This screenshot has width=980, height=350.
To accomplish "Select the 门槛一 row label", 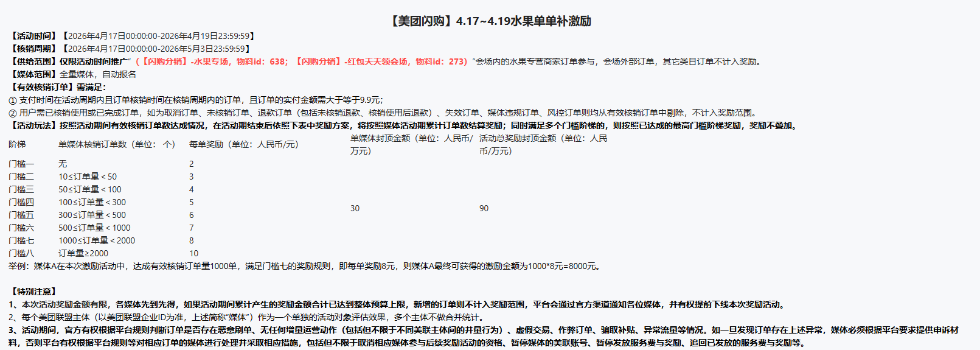I will [x=21, y=164].
